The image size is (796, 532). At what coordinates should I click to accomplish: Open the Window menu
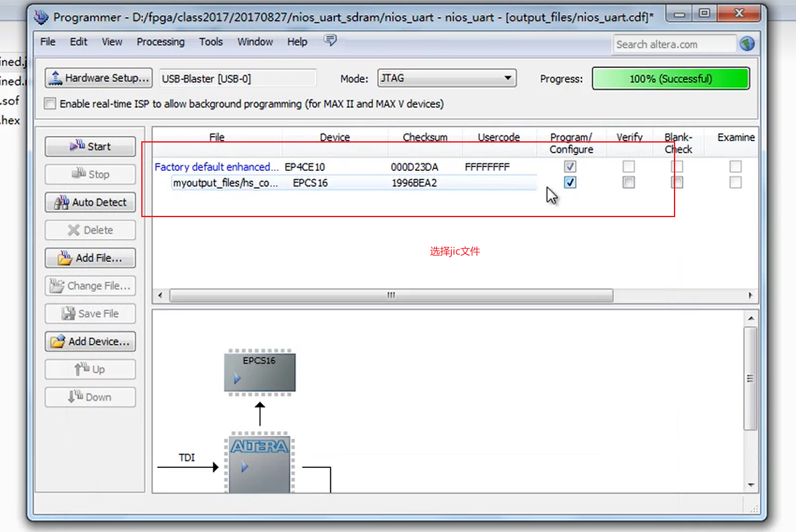click(255, 42)
